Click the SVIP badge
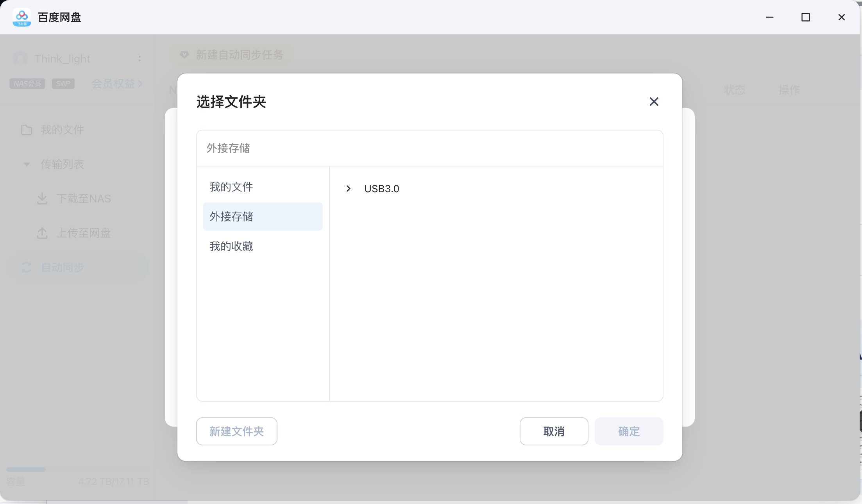The width and height of the screenshot is (862, 504). (x=63, y=84)
